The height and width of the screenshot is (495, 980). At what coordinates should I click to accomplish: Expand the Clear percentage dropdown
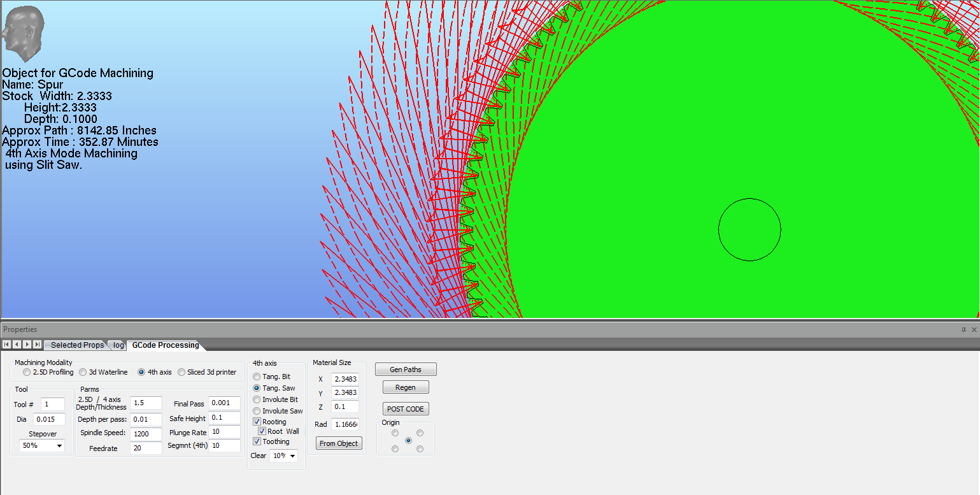283,456
